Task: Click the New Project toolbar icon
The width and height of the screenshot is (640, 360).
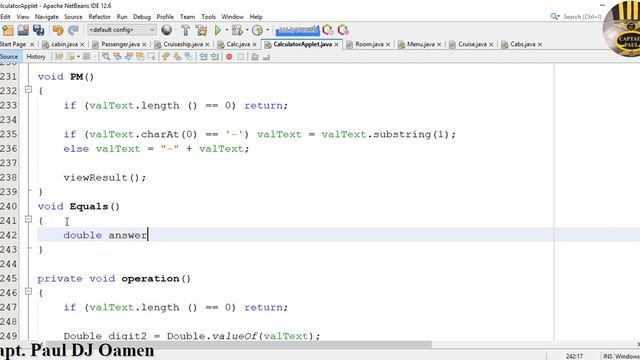Action: click(8, 30)
